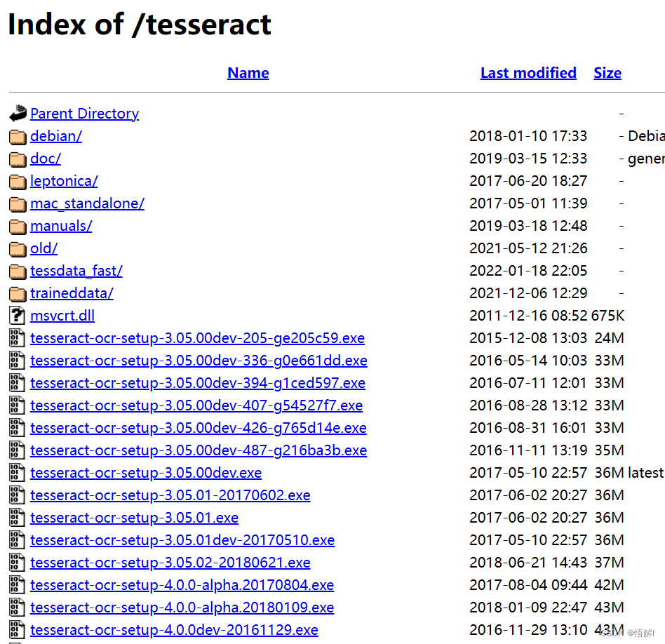Sort listing by the Size column header
Viewport: 665px width, 644px height.
607,73
